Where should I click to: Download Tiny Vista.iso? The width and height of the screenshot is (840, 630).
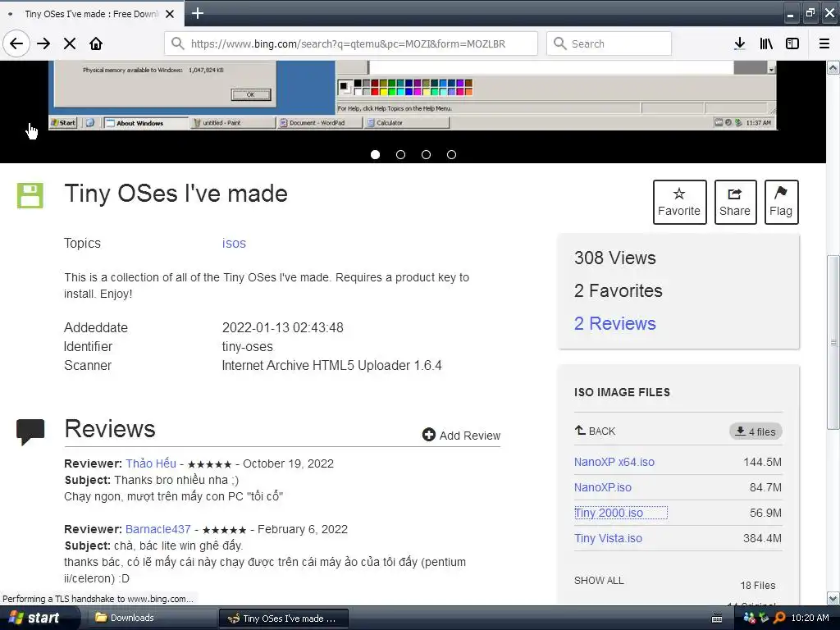tap(608, 538)
